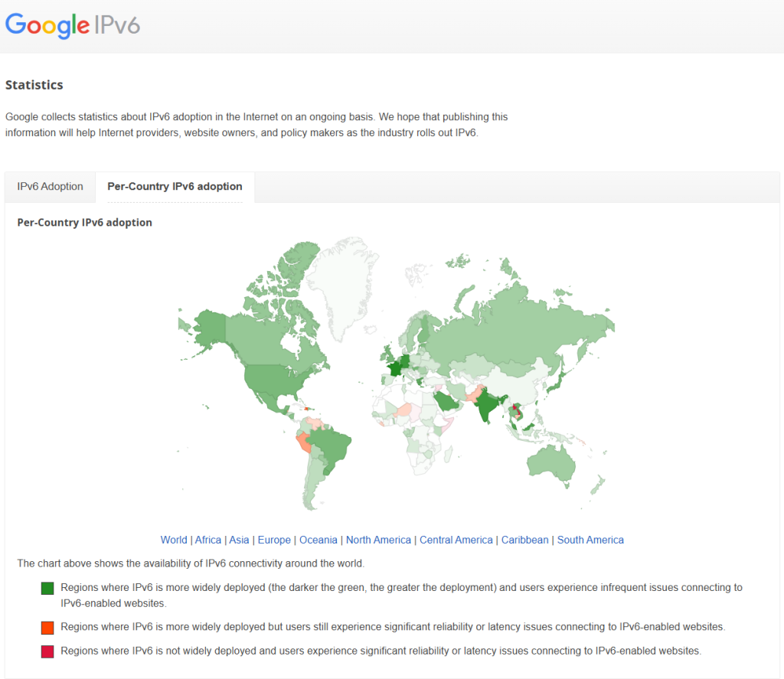Click the Google IPv6 logo
This screenshot has width=784, height=679.
point(73,25)
